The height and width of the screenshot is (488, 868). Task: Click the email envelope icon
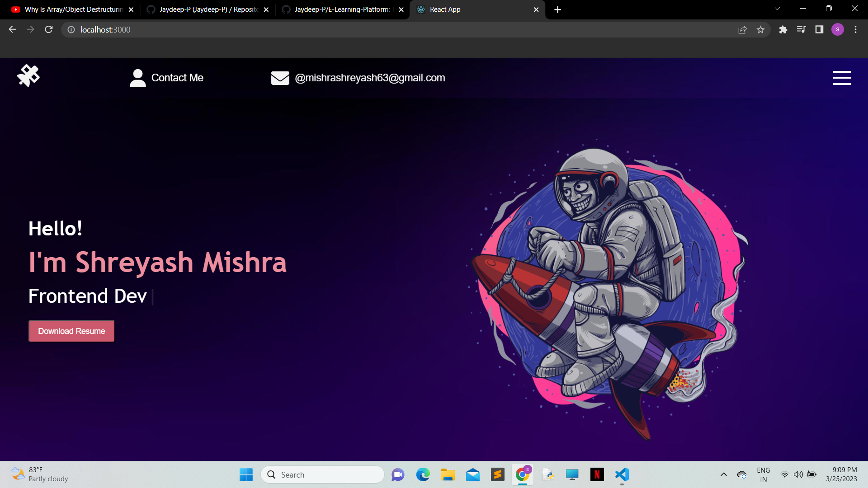tap(280, 78)
